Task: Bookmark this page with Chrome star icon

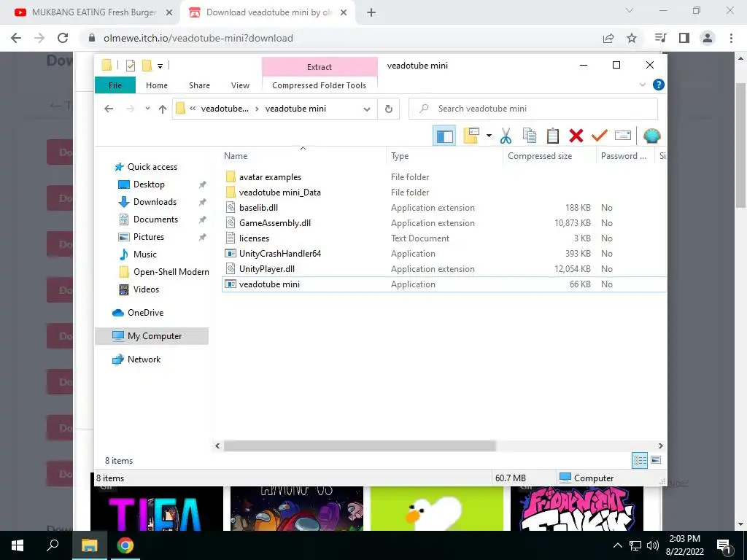Action: 632,38
